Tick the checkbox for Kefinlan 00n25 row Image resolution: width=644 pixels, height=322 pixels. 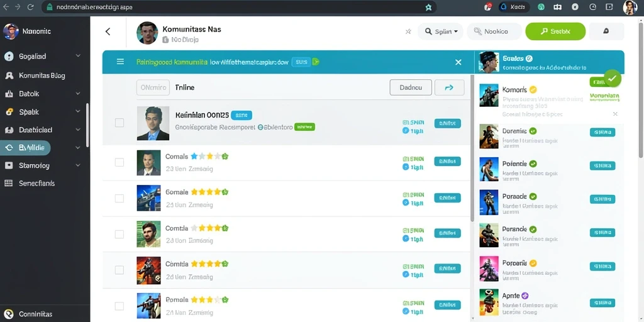[x=119, y=123]
